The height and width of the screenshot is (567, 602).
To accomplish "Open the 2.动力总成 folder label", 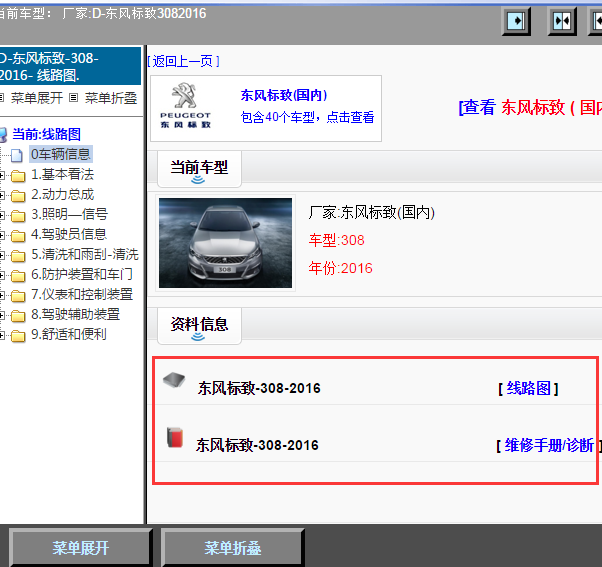I will coord(62,195).
